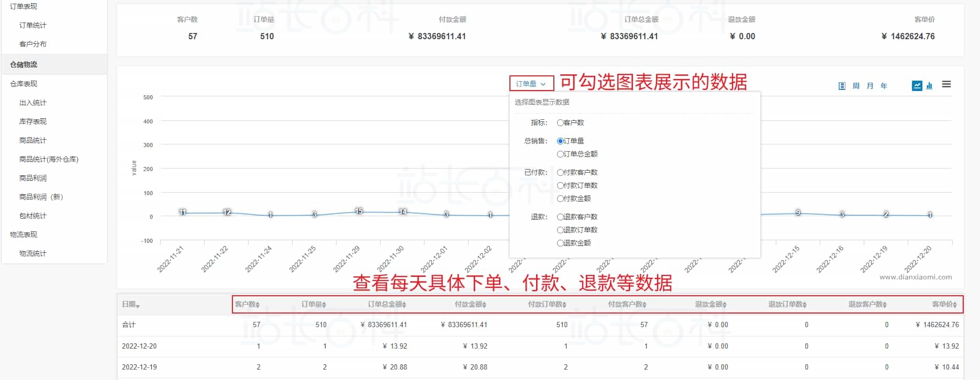
Task: Open 库存表现 sidebar menu item
Action: [x=33, y=121]
